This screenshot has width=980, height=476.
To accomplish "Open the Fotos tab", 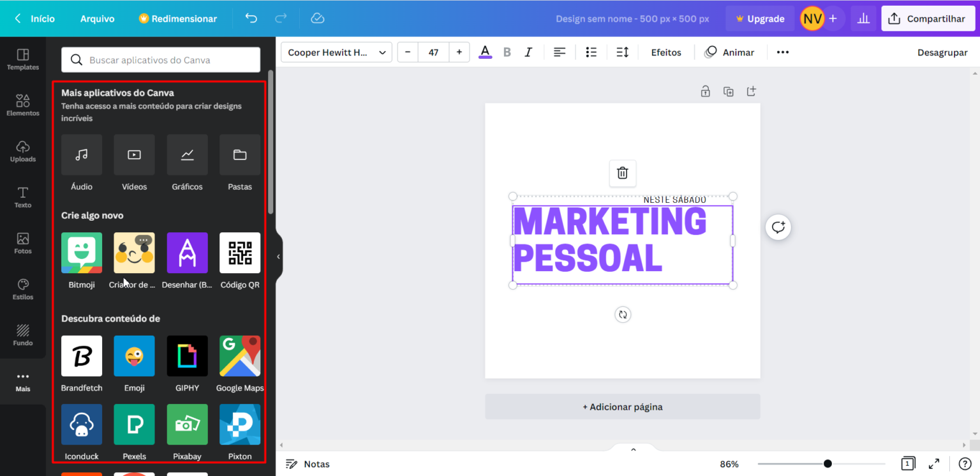I will click(23, 243).
